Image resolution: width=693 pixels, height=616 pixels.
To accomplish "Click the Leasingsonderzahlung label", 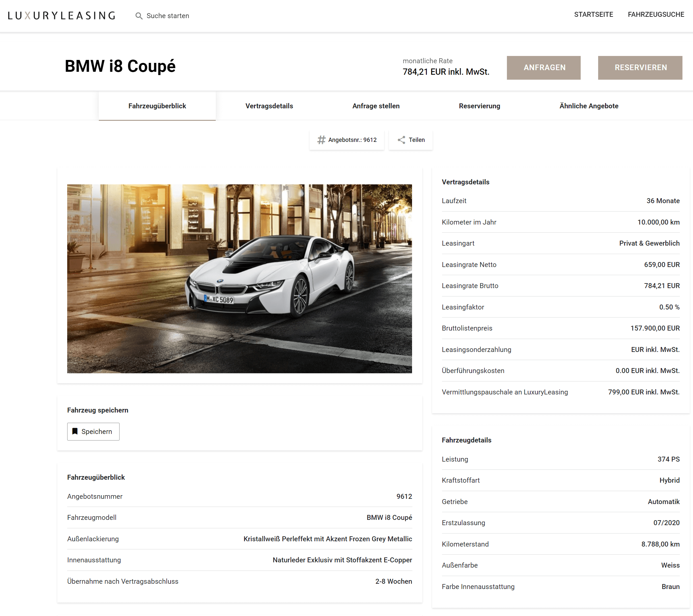I will coord(476,349).
